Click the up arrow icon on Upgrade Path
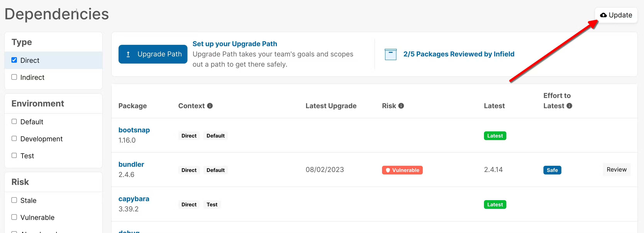The height and width of the screenshot is (233, 644). tap(128, 54)
